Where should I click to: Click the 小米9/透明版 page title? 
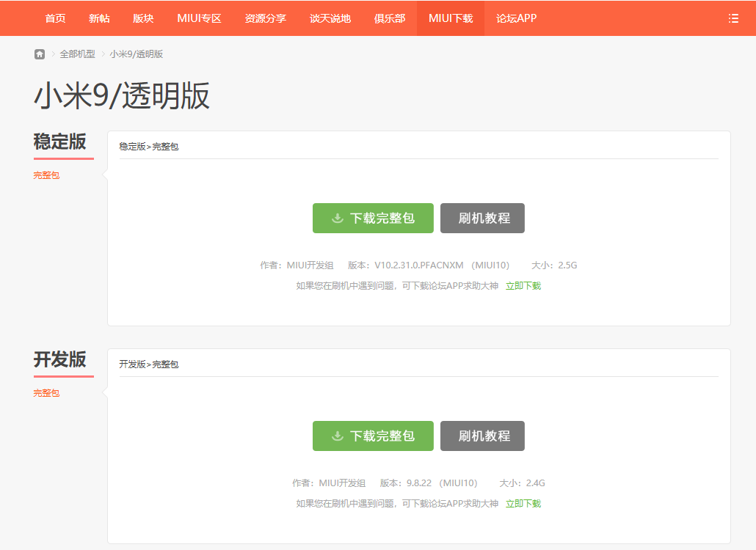pyautogui.click(x=122, y=95)
